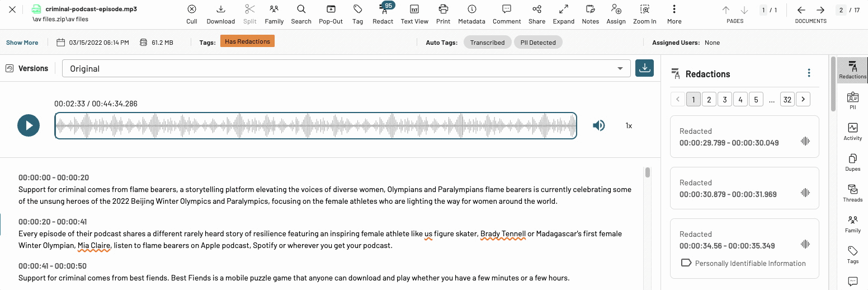This screenshot has height=290, width=868.
Task: Open the Dupes sidebar tab
Action: [852, 162]
